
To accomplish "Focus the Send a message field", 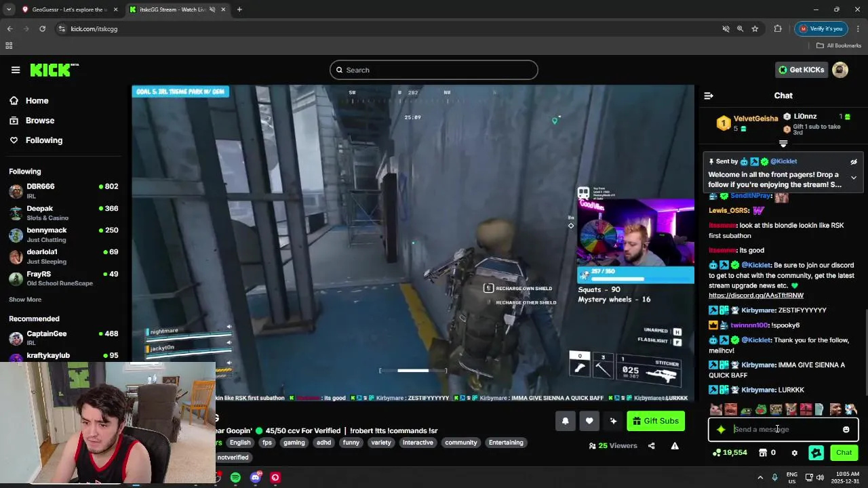I will pyautogui.click(x=783, y=429).
